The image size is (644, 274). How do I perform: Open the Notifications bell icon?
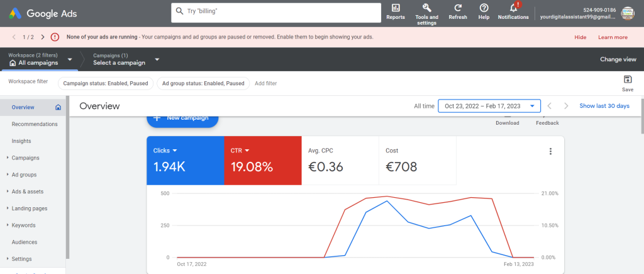(x=513, y=8)
